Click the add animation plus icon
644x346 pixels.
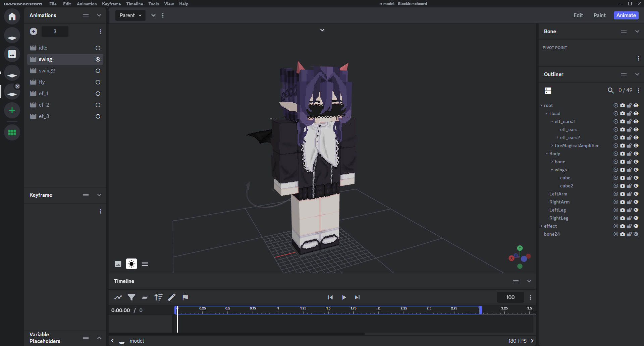(34, 32)
